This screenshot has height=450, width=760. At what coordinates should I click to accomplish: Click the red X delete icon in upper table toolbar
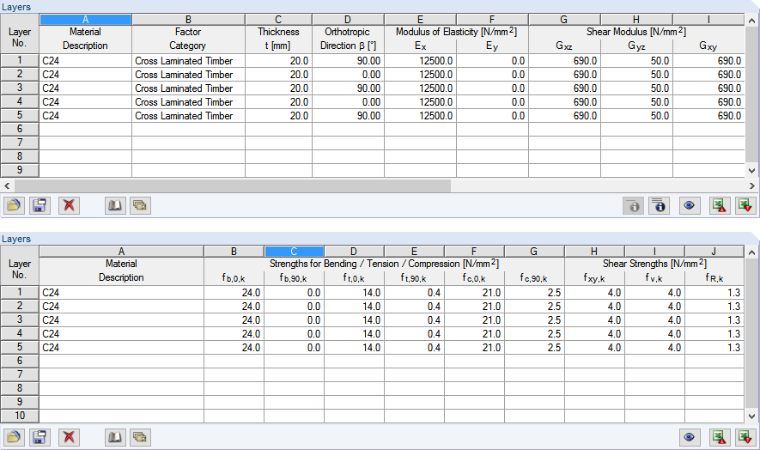69,206
